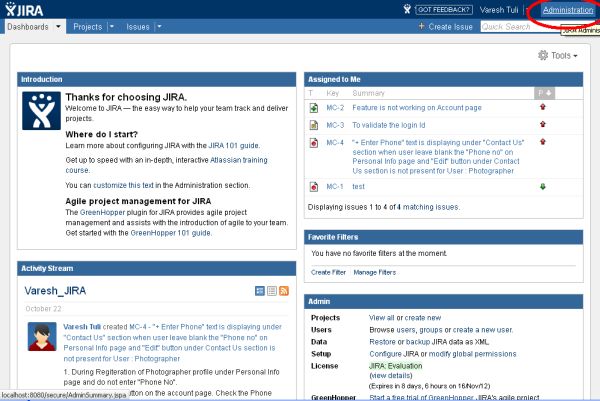This screenshot has width=600, height=401.
Task: Click the MC-2 red priority arrow
Action: point(543,107)
